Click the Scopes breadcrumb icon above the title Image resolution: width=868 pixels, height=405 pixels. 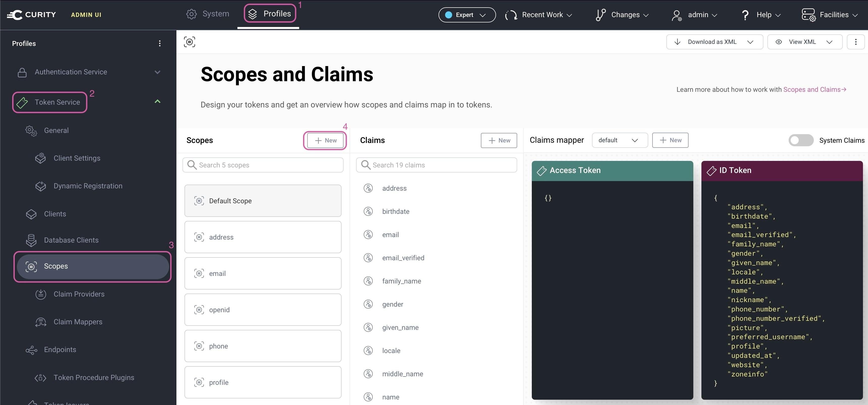(x=189, y=42)
